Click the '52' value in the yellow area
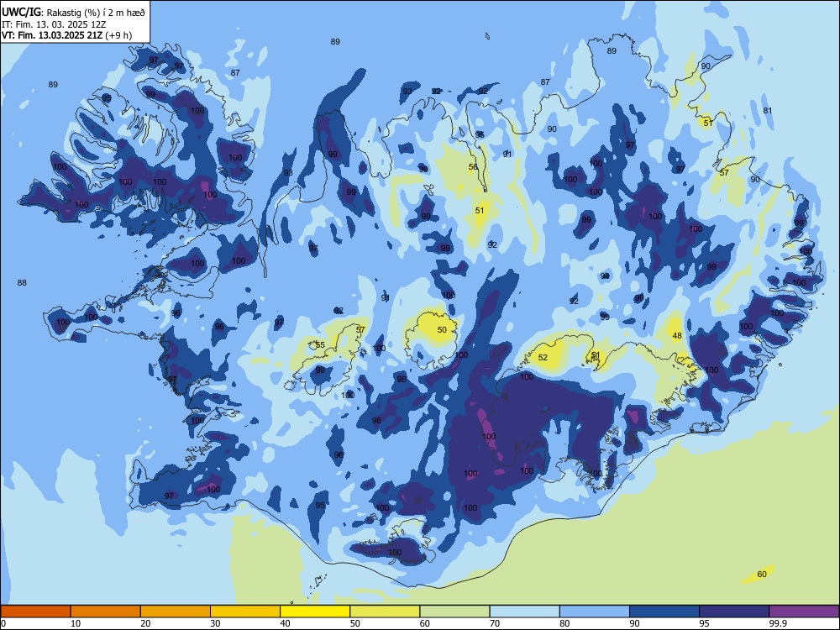 tap(543, 357)
